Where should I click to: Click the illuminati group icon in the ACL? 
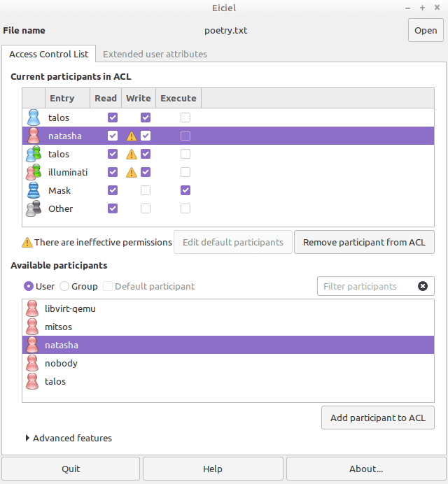point(34,172)
